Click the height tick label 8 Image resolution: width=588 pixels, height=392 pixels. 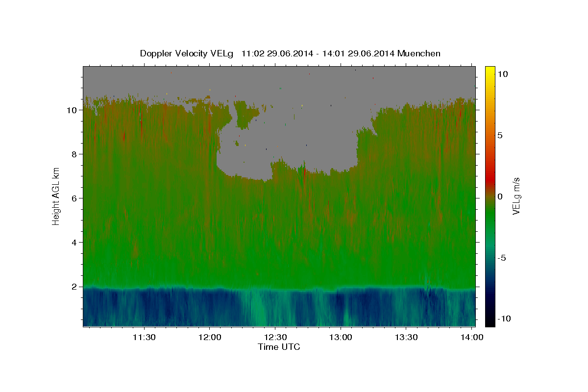pos(74,154)
